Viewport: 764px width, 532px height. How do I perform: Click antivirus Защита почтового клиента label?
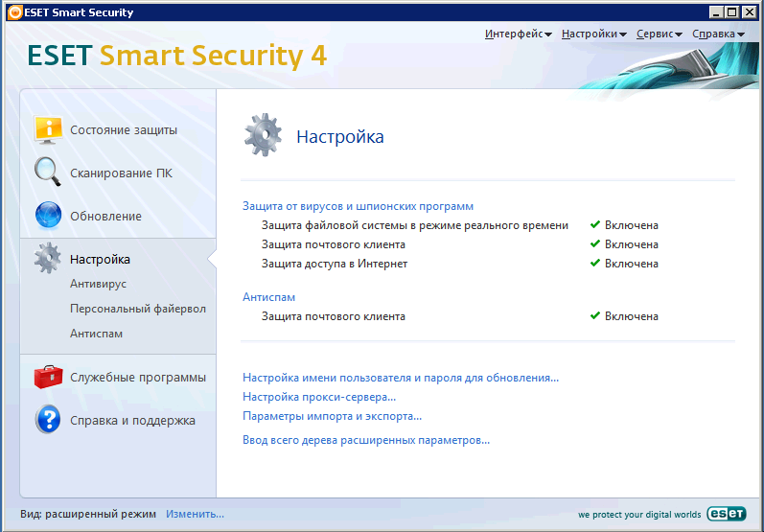[334, 244]
